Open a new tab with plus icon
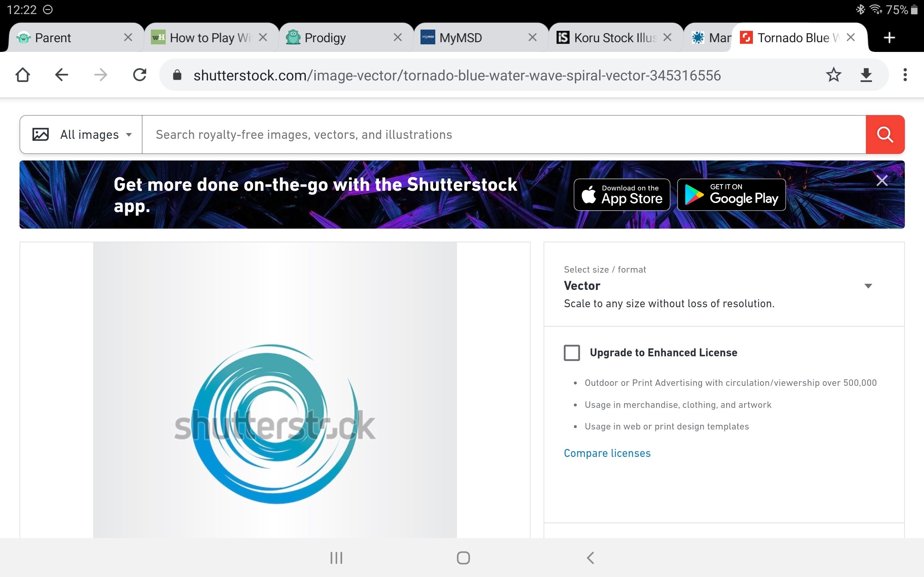This screenshot has width=924, height=577. click(x=889, y=38)
